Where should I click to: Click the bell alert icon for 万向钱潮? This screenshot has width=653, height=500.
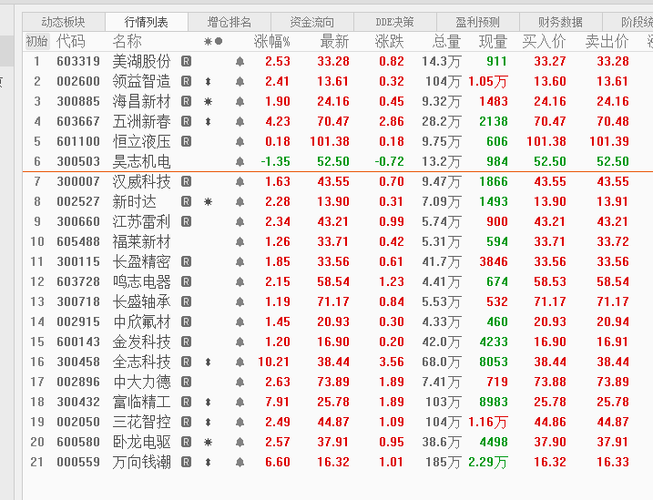pos(240,462)
